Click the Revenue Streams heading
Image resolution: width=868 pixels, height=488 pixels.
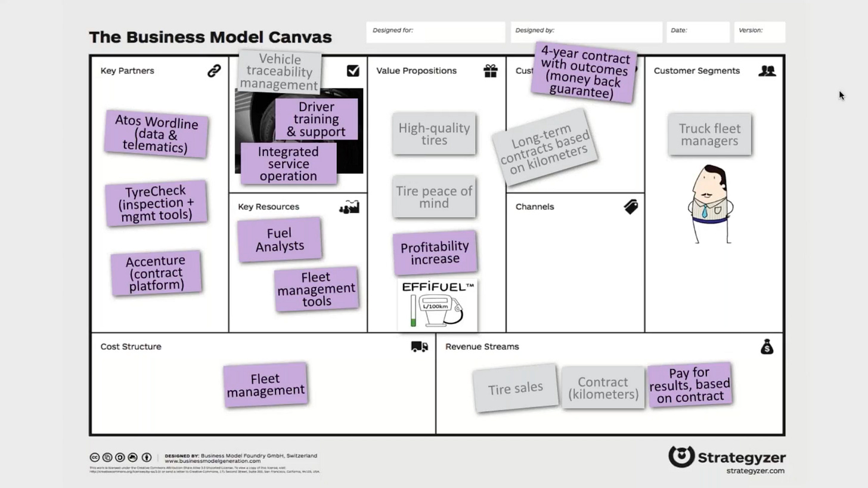482,347
